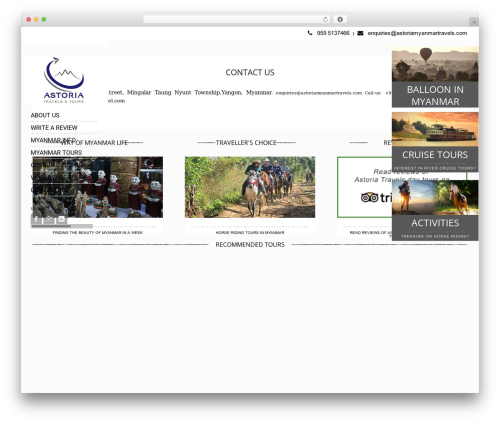Click the Way of Myanmar Life heading
Image resolution: width=500 pixels, height=423 pixels.
click(x=94, y=143)
